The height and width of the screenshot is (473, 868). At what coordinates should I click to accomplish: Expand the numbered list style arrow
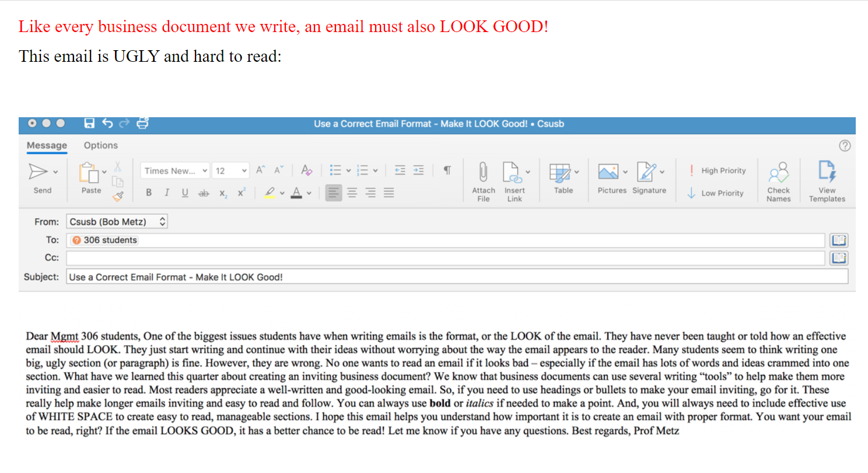pos(375,171)
